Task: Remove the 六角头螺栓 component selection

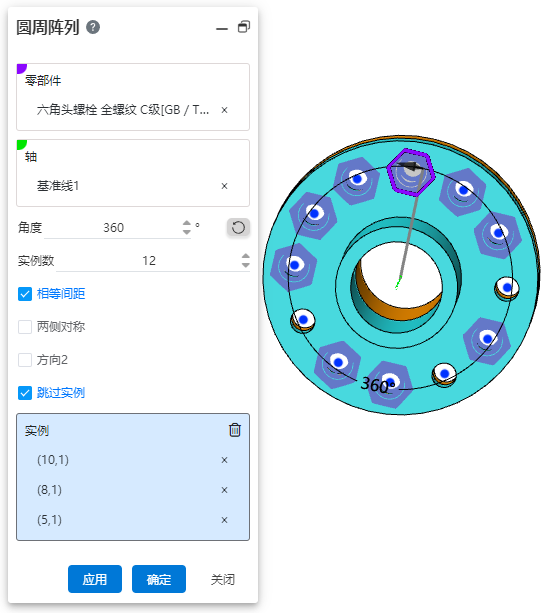Action: tap(224, 110)
